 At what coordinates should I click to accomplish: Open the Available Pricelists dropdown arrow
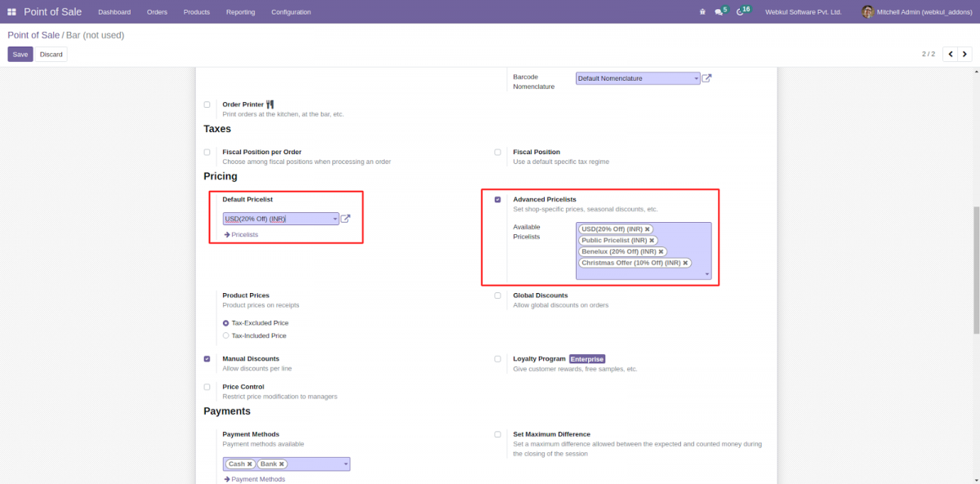tap(707, 274)
